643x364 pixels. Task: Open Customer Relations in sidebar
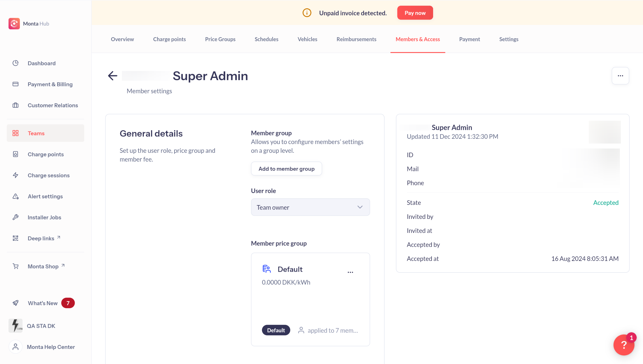tap(53, 105)
